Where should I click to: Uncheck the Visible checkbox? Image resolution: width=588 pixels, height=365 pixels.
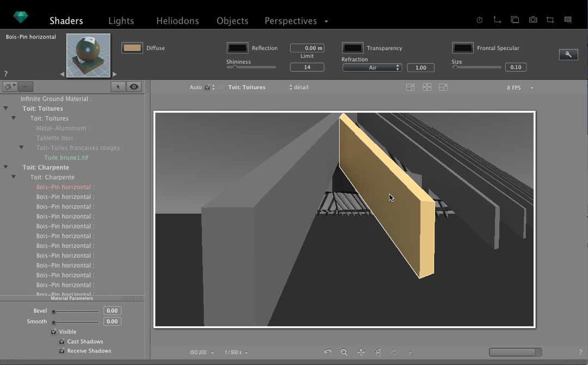click(54, 332)
